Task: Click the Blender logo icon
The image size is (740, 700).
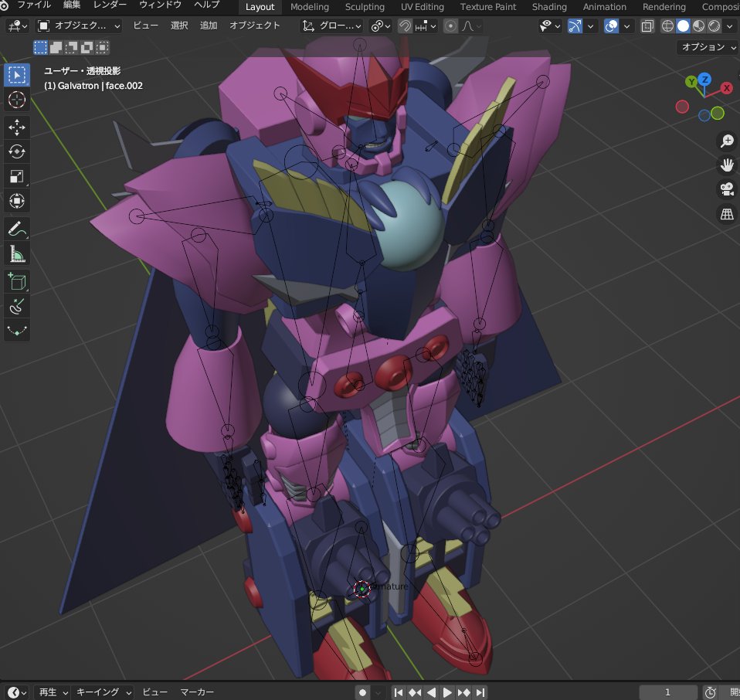Action: click(x=4, y=5)
